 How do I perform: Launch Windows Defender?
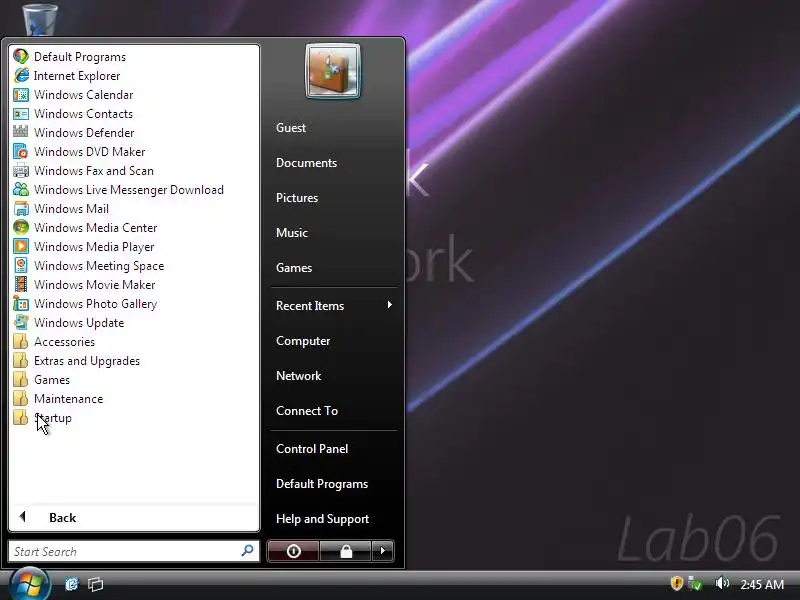74,132
